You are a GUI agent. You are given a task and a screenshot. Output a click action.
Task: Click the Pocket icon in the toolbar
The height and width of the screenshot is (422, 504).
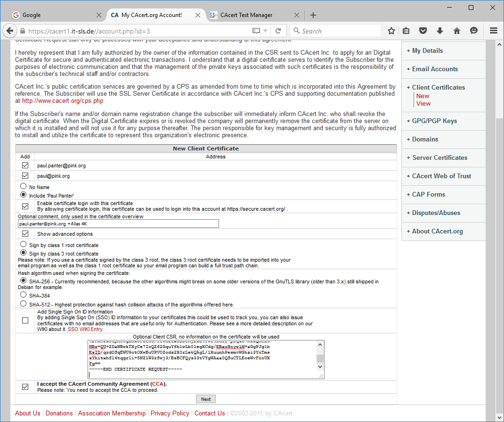coord(423,31)
